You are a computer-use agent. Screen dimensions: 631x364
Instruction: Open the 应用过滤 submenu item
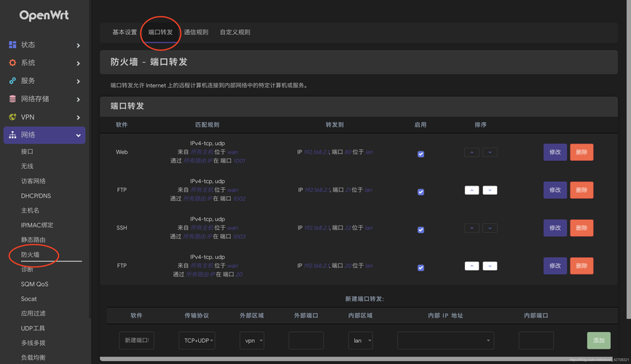point(33,313)
